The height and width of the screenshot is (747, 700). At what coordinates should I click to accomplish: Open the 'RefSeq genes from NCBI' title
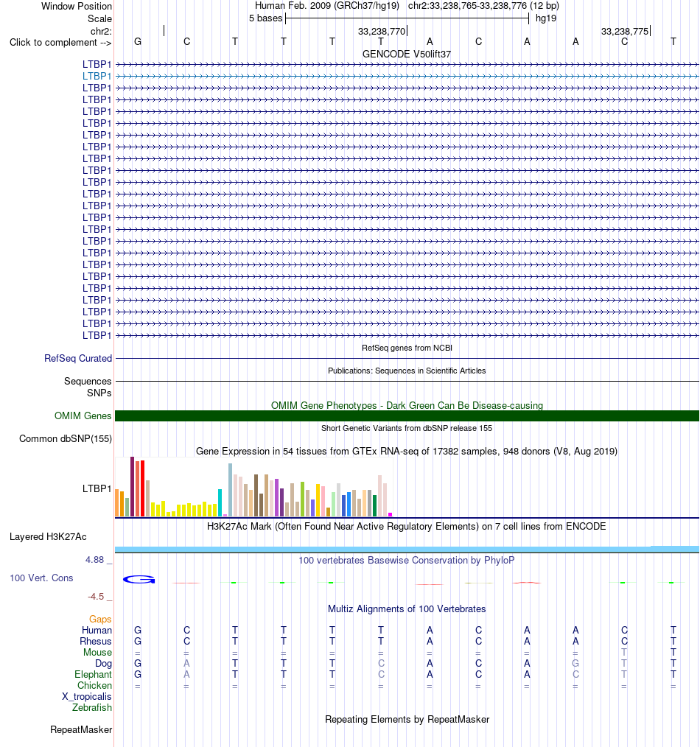(407, 348)
